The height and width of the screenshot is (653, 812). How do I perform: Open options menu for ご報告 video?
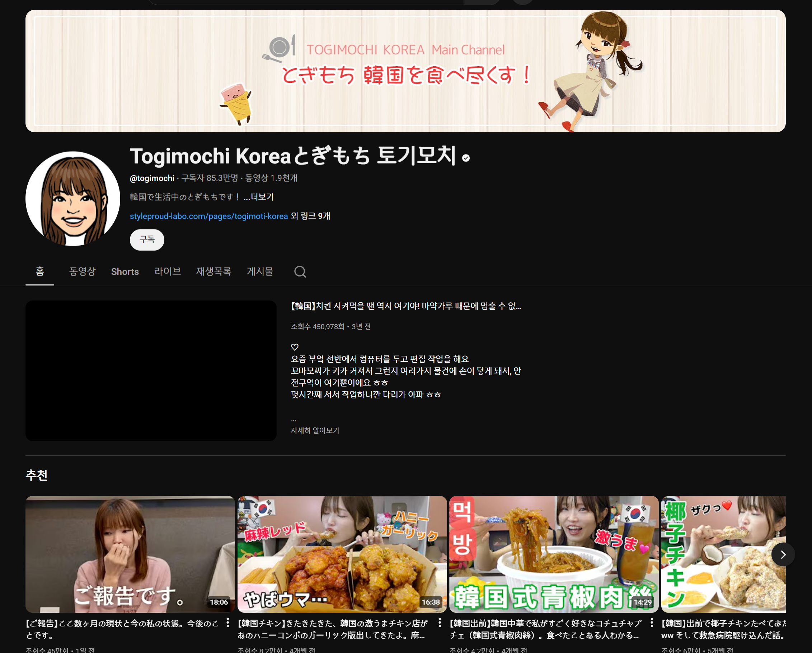[227, 623]
